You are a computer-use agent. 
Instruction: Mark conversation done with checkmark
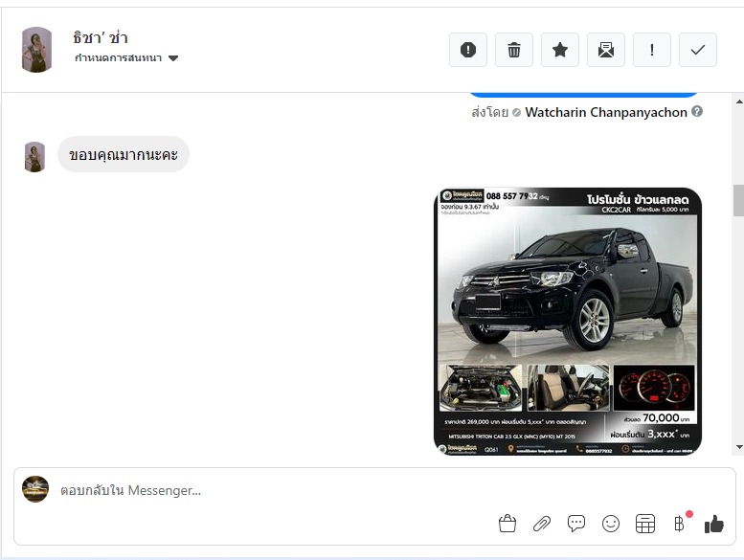[698, 50]
